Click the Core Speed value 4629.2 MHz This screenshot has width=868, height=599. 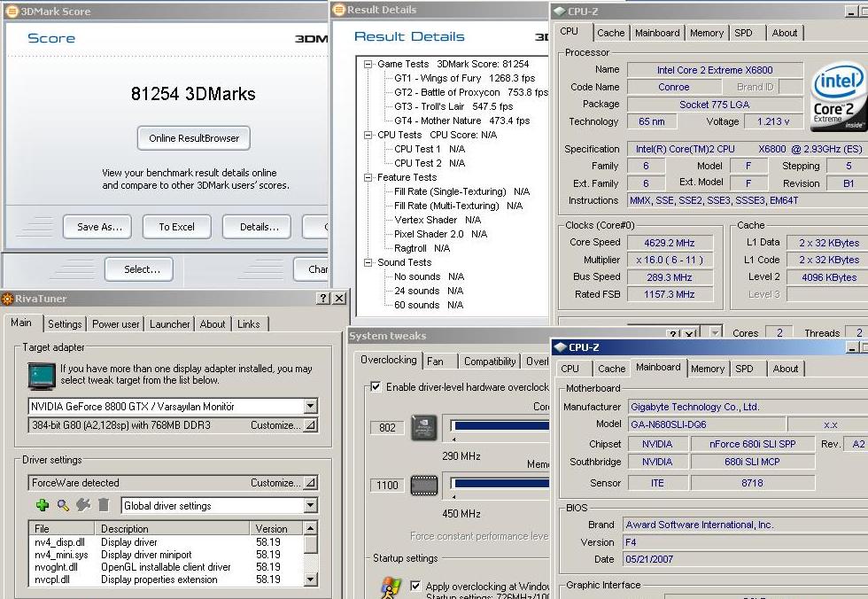point(670,243)
